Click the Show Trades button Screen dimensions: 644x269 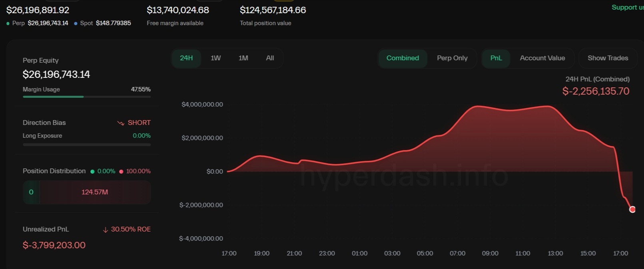[x=608, y=58]
